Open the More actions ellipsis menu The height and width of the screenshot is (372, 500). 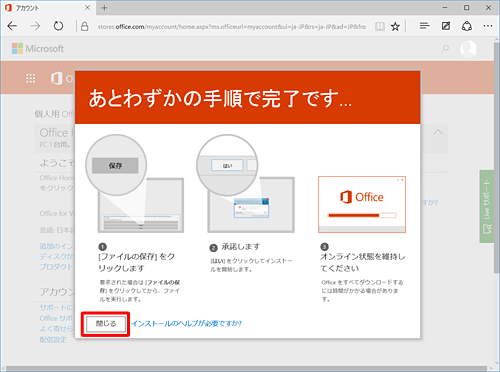coord(488,26)
